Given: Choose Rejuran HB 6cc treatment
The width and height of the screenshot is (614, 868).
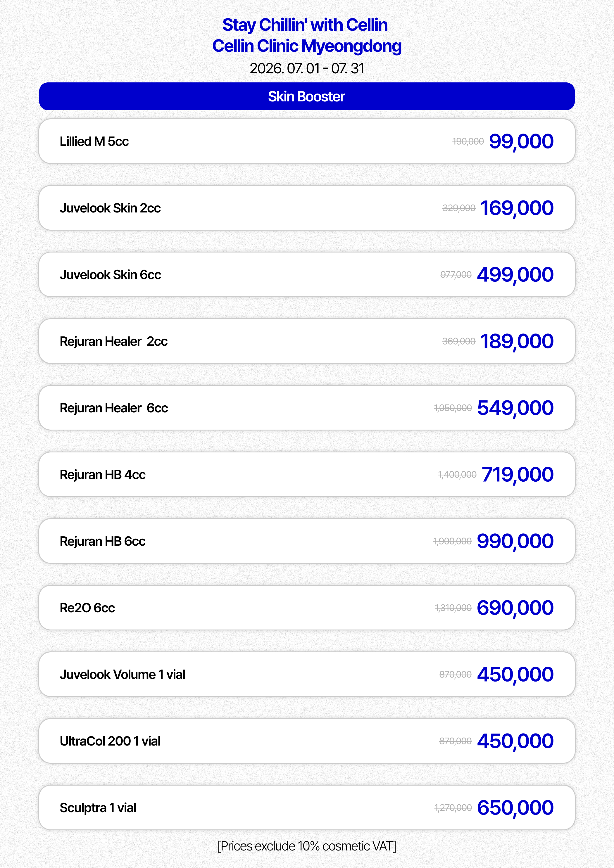Looking at the screenshot, I should tap(307, 541).
